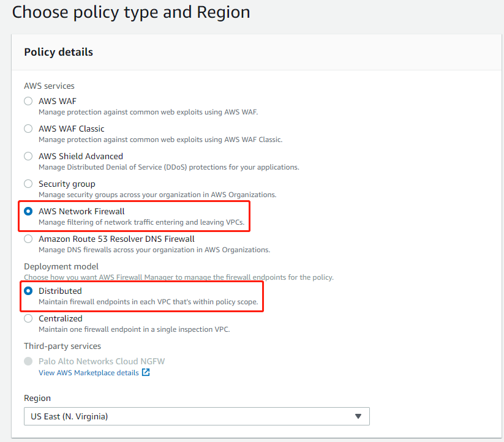Pick the Security group policy type
The height and width of the screenshot is (442, 504).
coord(28,184)
